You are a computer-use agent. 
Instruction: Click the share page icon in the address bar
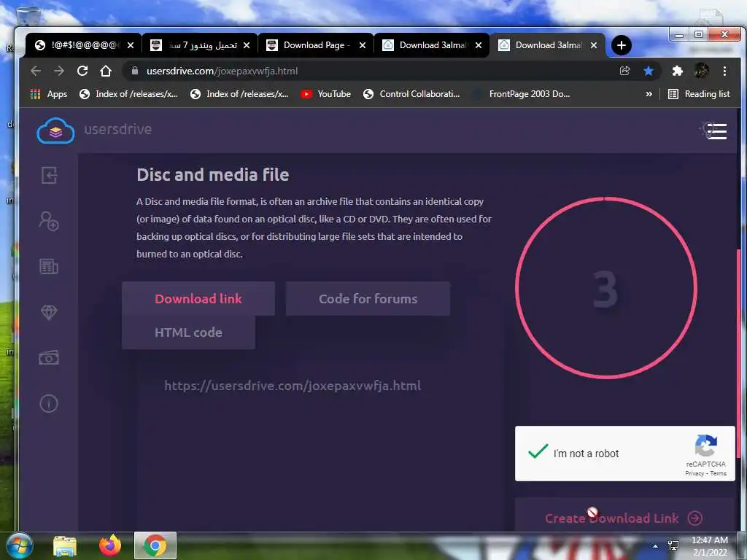(624, 71)
